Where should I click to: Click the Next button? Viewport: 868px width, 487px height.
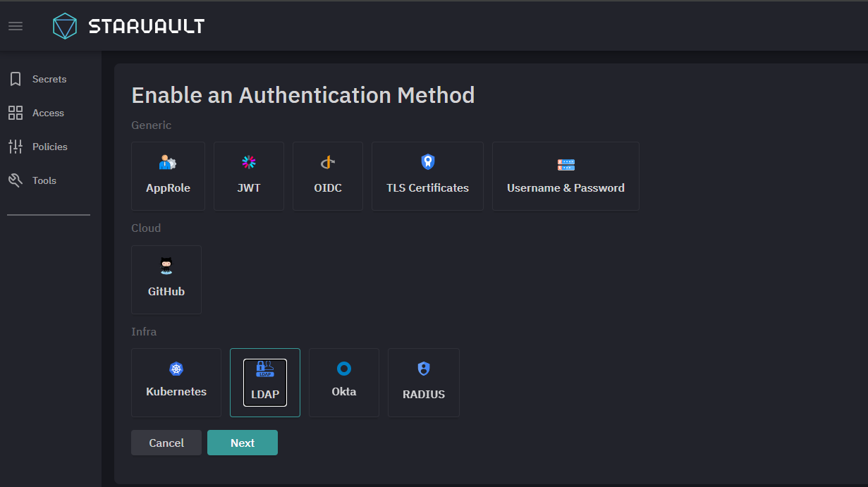[243, 443]
